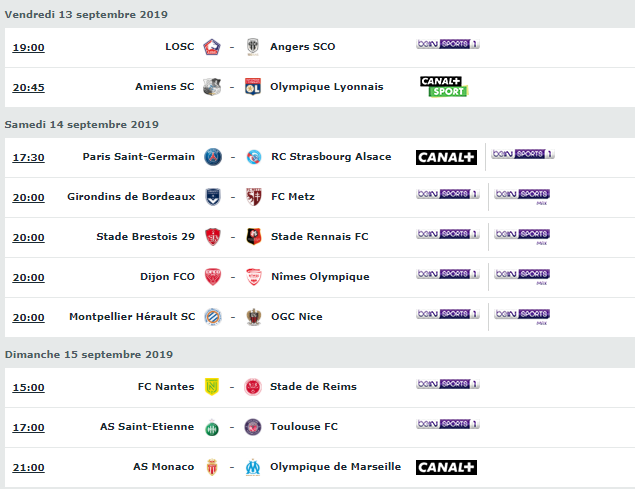Viewport: 636px width, 490px height.
Task: Open the 17:30 PSG match time link
Action: click(28, 157)
